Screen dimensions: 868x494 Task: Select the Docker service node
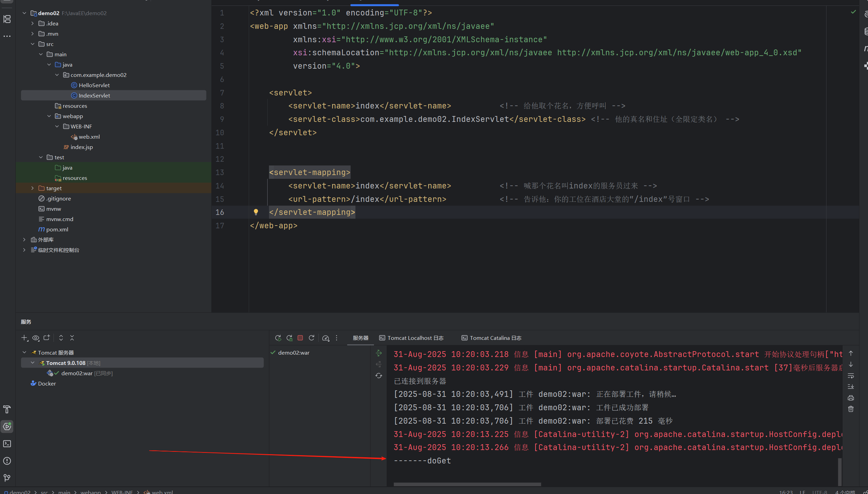(47, 383)
